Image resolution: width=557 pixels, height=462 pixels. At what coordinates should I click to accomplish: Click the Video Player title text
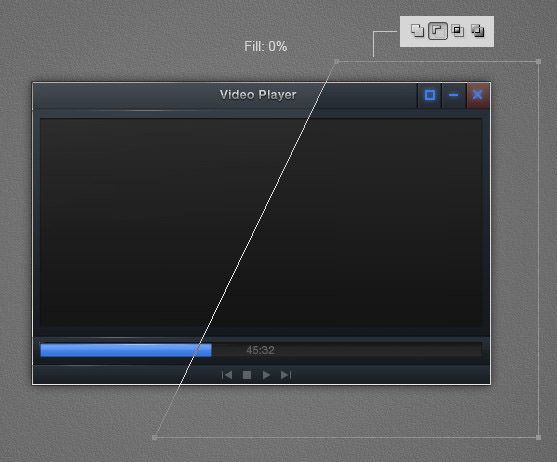point(258,95)
